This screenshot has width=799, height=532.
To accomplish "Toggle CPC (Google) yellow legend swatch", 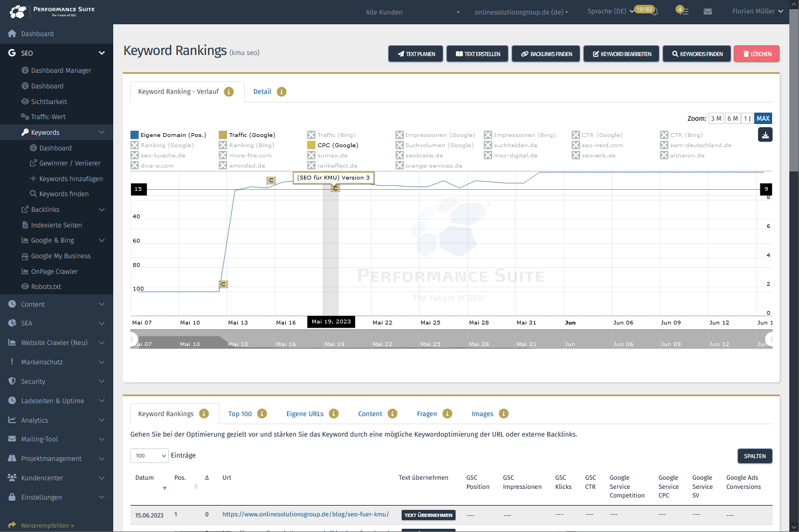I will click(311, 145).
